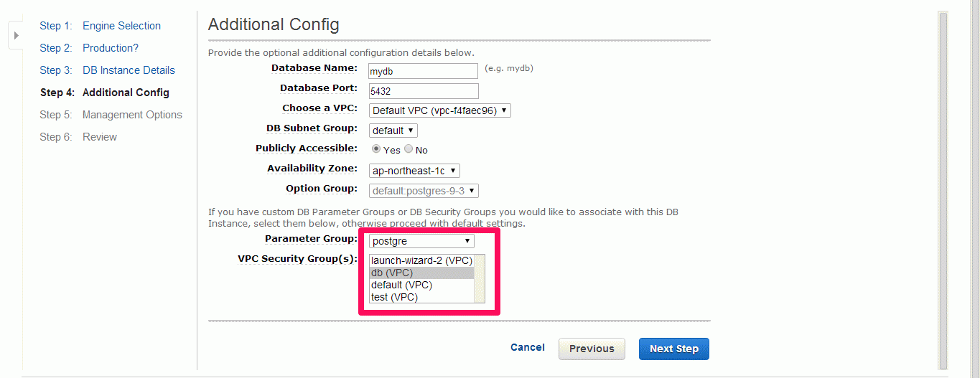This screenshot has height=378, width=980.
Task: Choose test (VPC) security group
Action: point(421,297)
